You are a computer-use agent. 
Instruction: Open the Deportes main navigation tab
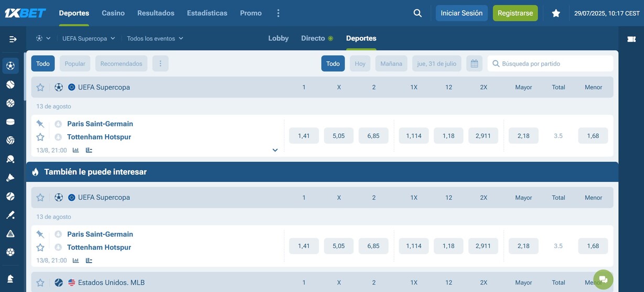(x=74, y=13)
